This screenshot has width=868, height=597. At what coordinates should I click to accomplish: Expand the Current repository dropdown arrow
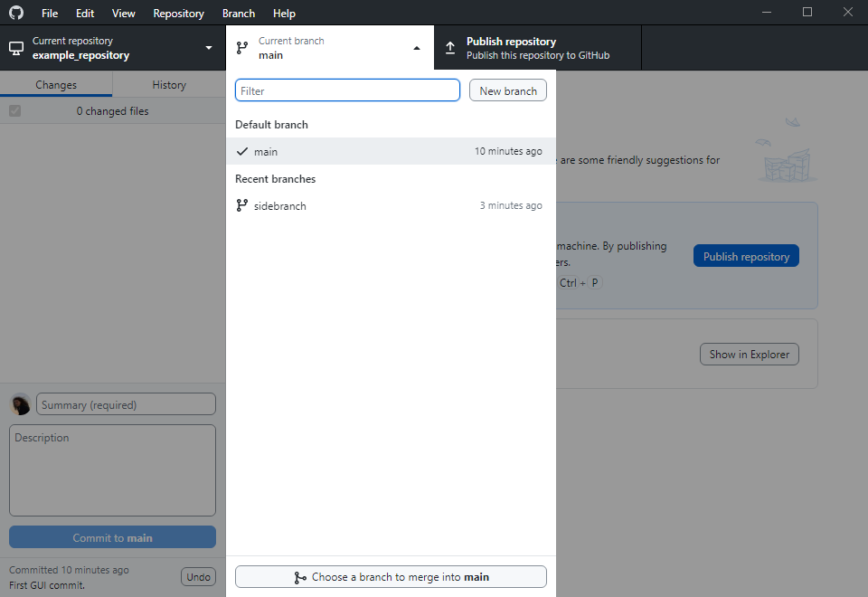click(209, 48)
